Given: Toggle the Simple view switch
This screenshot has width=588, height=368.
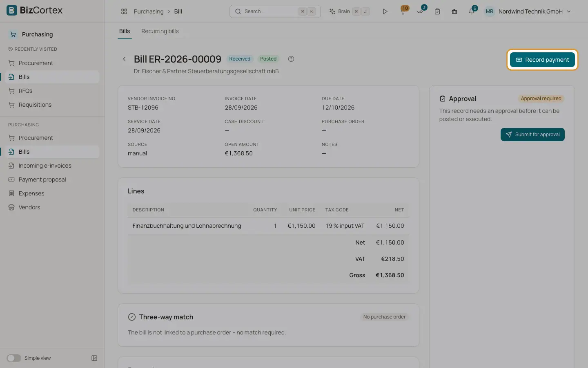Looking at the screenshot, I should click(13, 358).
